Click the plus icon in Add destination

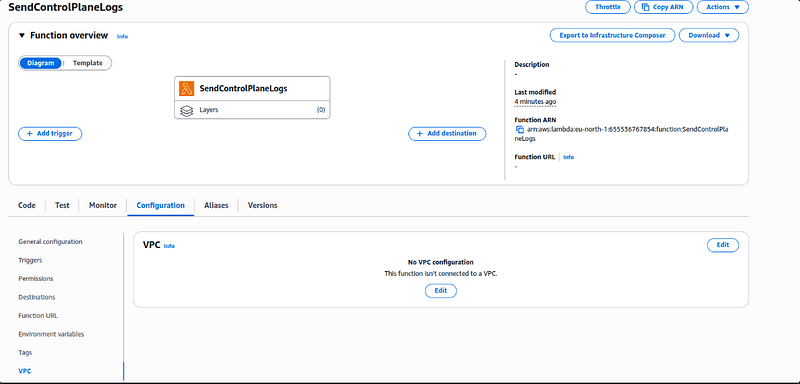[x=420, y=134]
